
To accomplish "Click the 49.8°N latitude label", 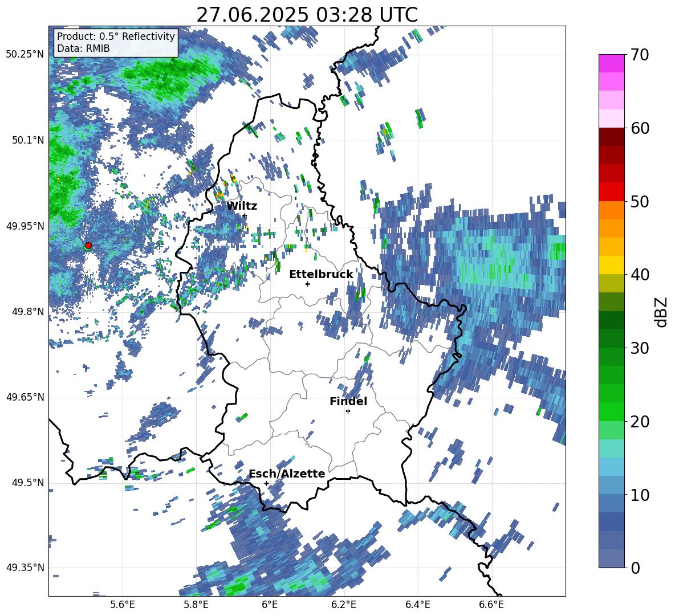I will click(29, 312).
